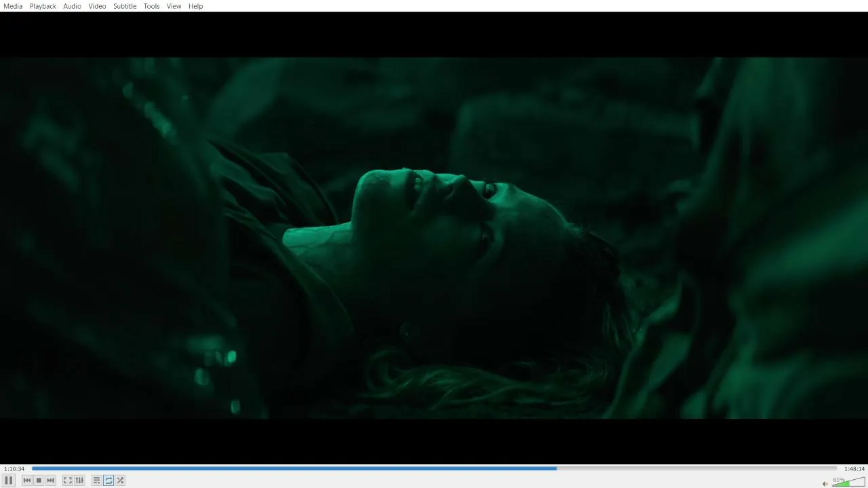Toggle random shuffle playback
868x488 pixels.
[x=120, y=481]
